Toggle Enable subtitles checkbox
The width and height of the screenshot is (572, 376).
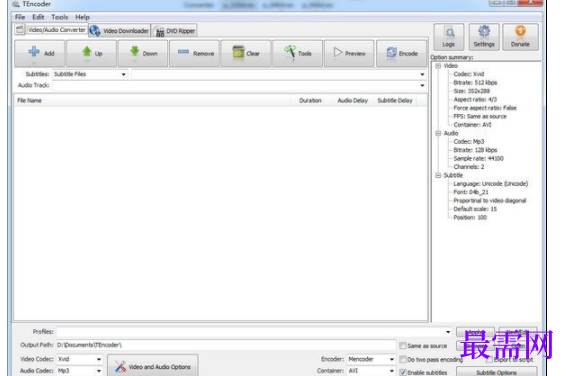(403, 372)
